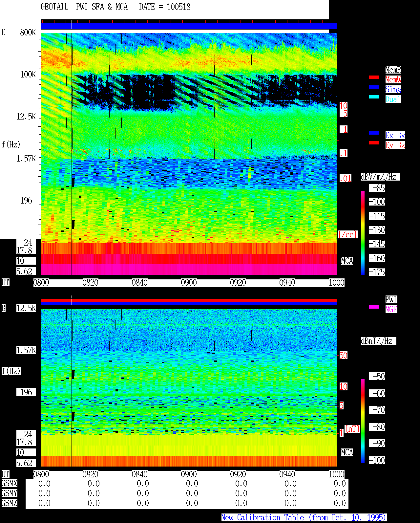The height and width of the screenshot is (523, 420).
Task: Click the blue Sing legend swatch
Action: click(x=374, y=87)
